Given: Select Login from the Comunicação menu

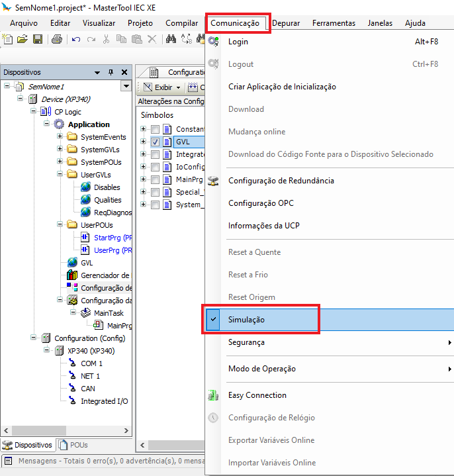Looking at the screenshot, I should point(238,42).
